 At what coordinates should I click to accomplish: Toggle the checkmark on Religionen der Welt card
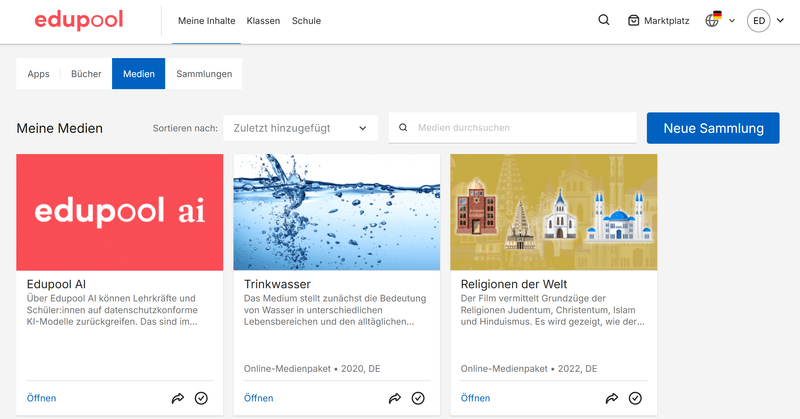(x=635, y=398)
